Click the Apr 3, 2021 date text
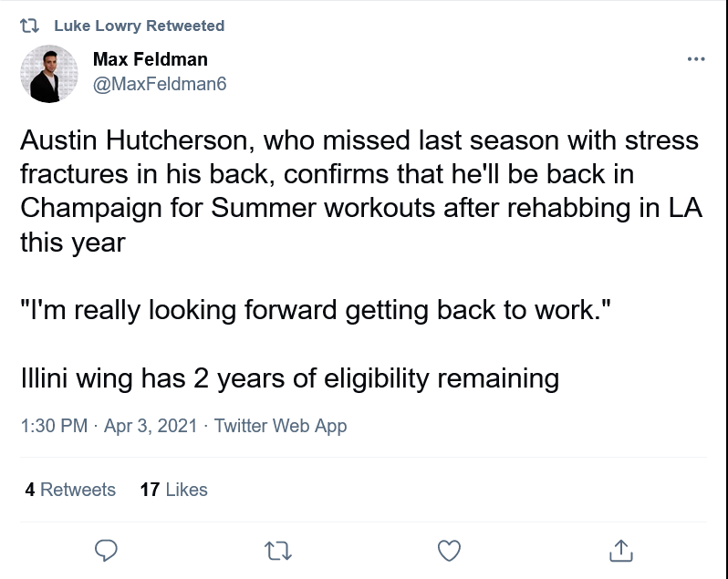Screen dimensions: 728x579 tap(151, 426)
